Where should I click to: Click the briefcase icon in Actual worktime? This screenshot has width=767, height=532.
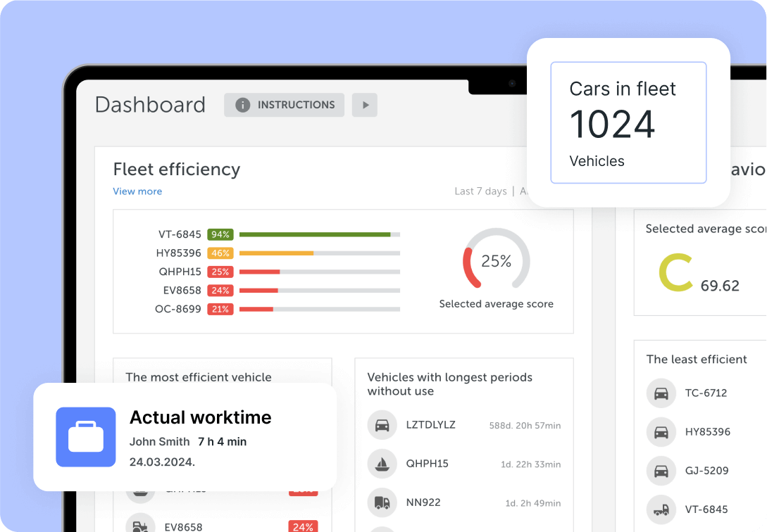[86, 437]
